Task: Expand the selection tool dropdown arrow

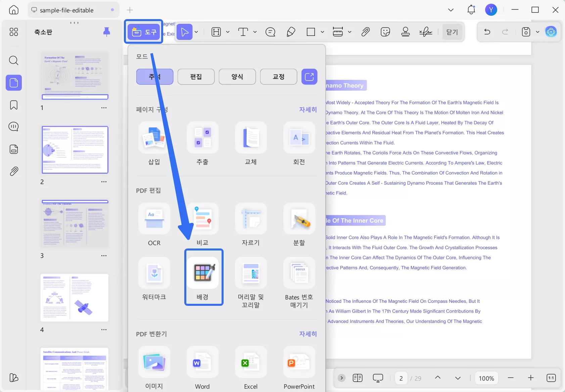Action: (196, 32)
